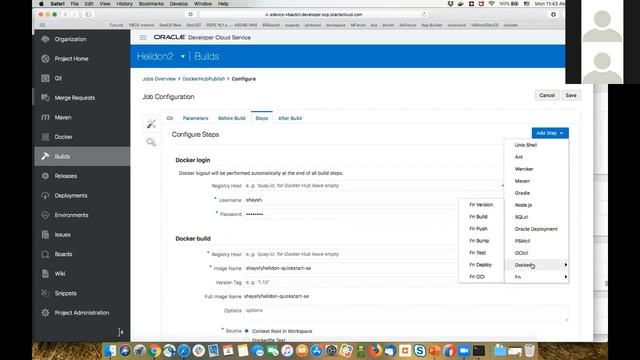Select the Merge Requests sidebar icon
Image resolution: width=640 pixels, height=360 pixels.
[45, 98]
